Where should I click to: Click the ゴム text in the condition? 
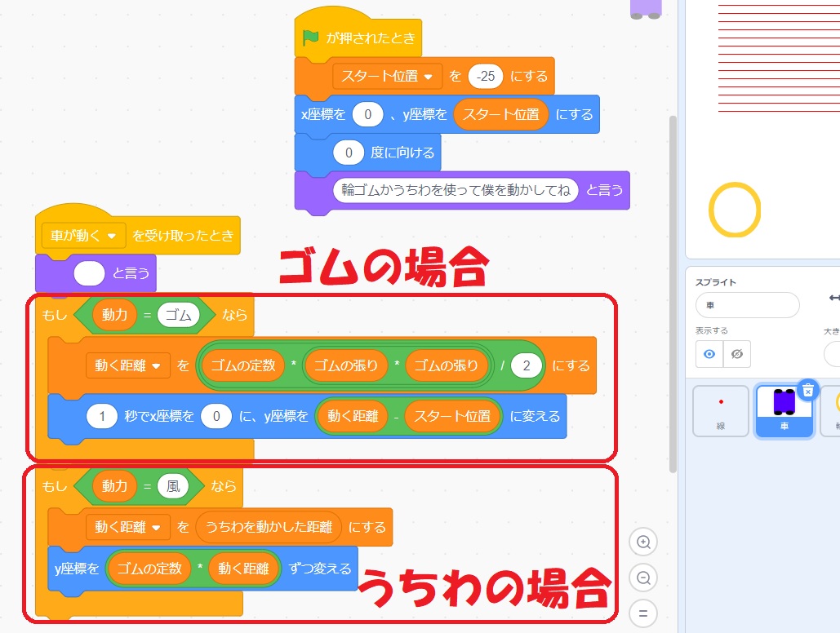tap(178, 315)
